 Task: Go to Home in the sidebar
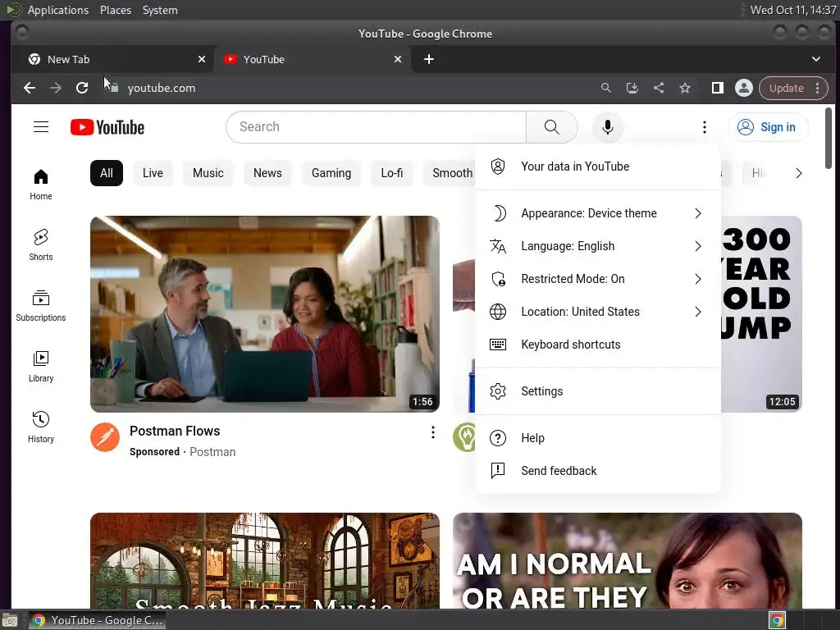(x=41, y=185)
